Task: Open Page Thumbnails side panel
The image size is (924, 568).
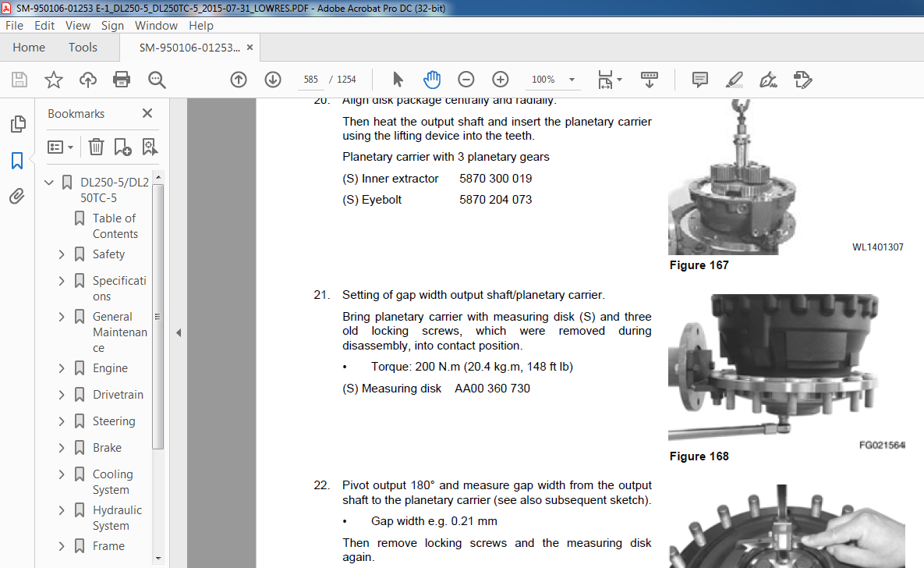Action: click(18, 124)
